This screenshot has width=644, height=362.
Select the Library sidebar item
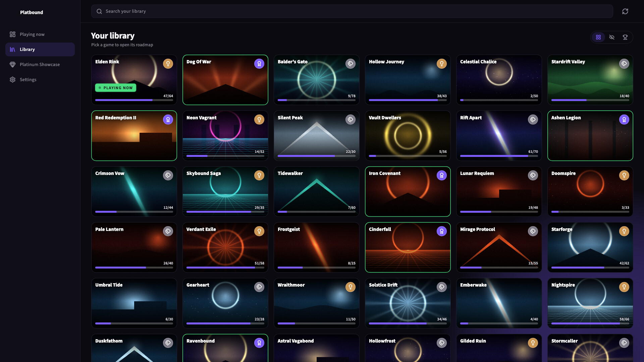(40, 49)
